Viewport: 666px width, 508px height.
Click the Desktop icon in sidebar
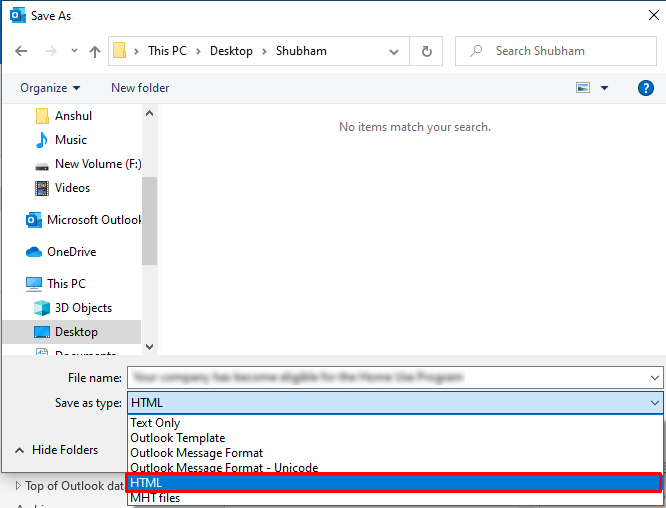(x=42, y=332)
